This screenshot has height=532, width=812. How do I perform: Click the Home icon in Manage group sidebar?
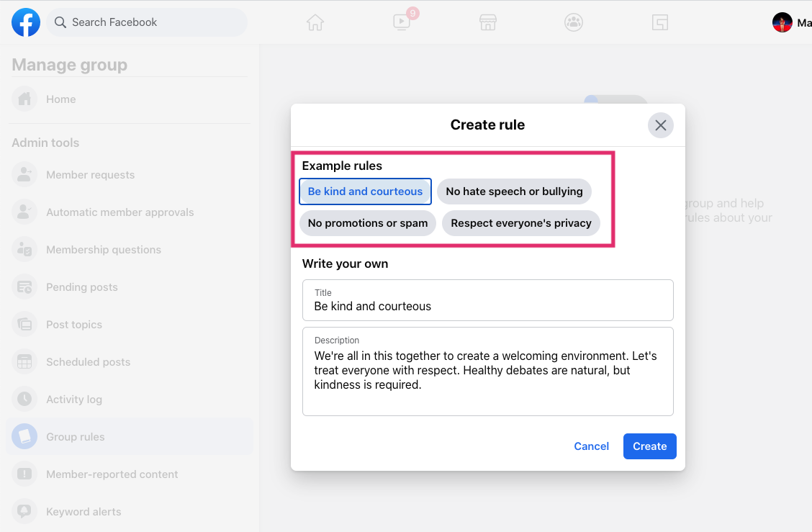pyautogui.click(x=24, y=99)
